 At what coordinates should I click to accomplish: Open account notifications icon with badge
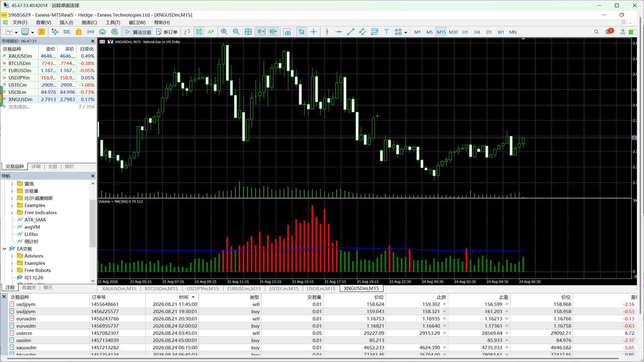(x=609, y=32)
